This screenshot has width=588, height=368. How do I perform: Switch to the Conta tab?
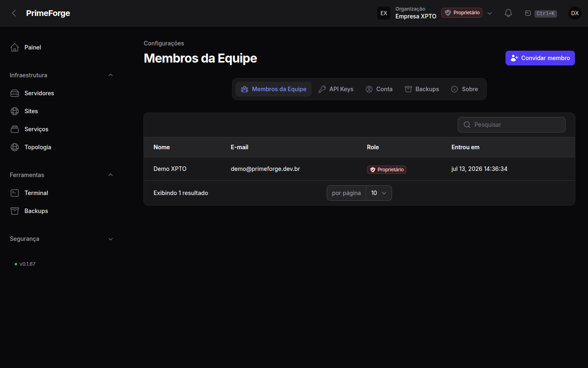(x=379, y=89)
